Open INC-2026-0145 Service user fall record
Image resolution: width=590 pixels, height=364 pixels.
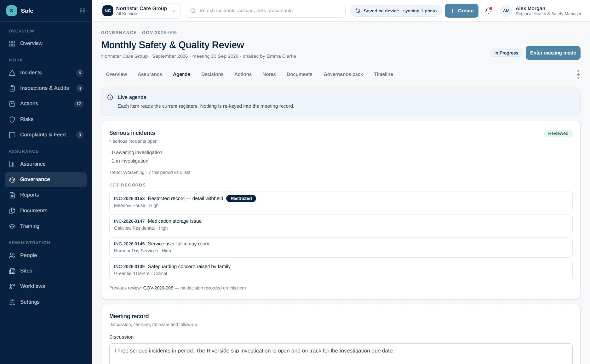coord(341,247)
